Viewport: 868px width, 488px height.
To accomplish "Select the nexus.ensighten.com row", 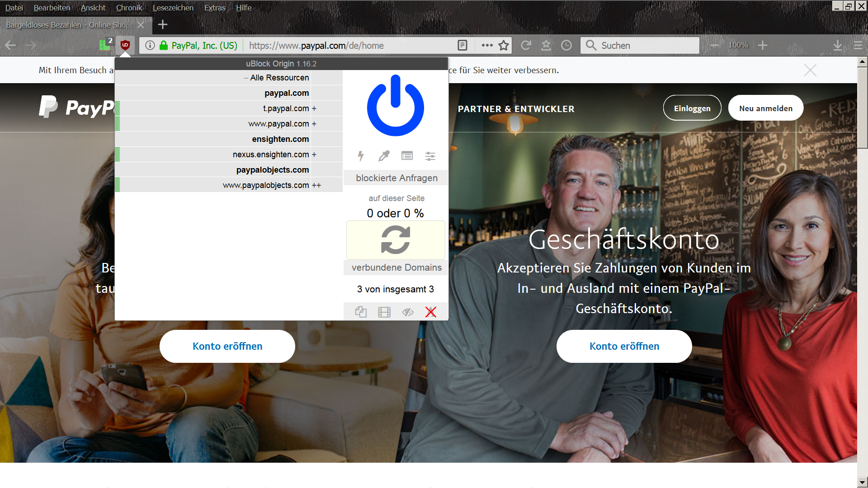I will tap(229, 155).
